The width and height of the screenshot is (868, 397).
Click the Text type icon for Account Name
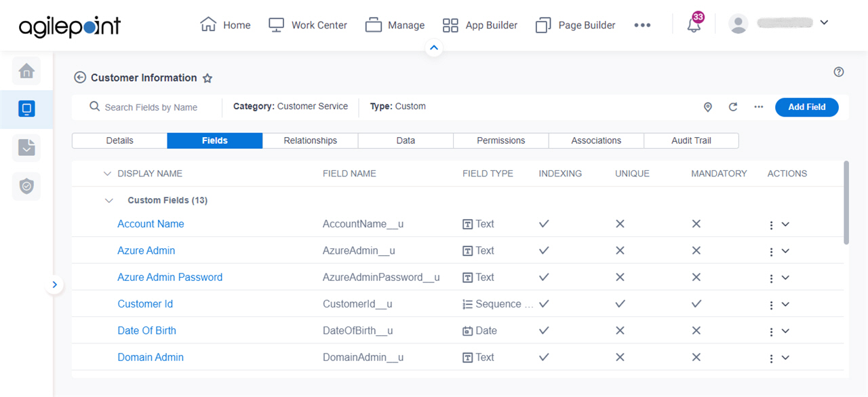(x=467, y=225)
